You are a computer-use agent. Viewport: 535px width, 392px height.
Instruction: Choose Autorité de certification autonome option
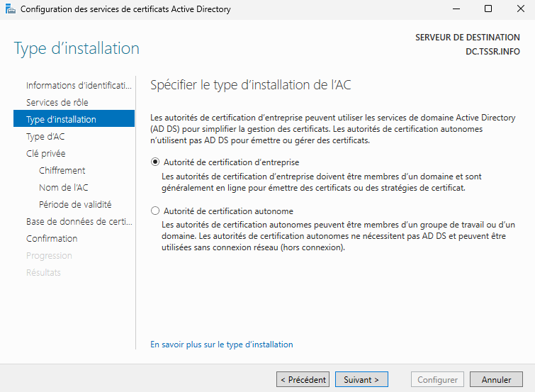tap(156, 211)
